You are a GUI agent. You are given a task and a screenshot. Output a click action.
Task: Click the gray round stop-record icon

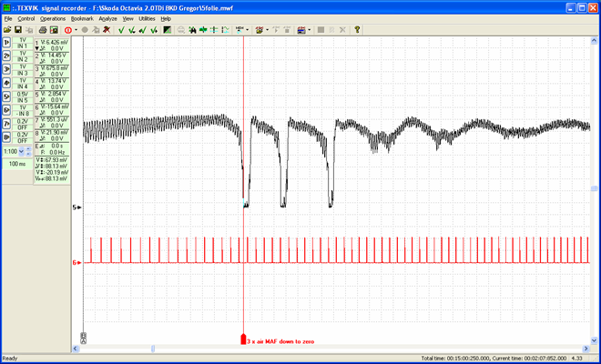coord(85,29)
